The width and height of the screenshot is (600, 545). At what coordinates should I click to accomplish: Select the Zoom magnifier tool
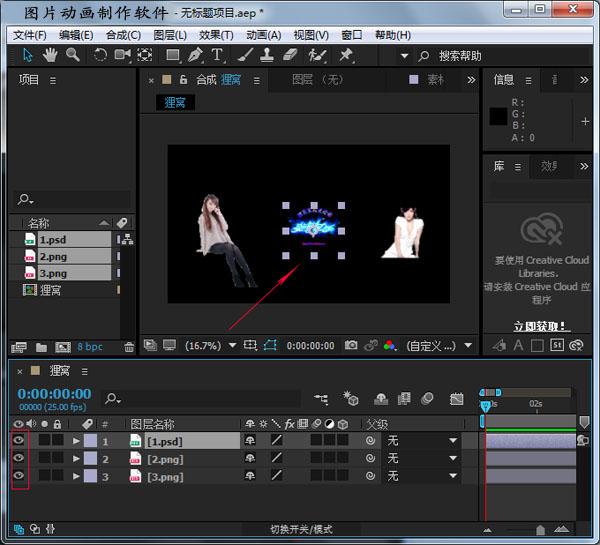tap(72, 55)
